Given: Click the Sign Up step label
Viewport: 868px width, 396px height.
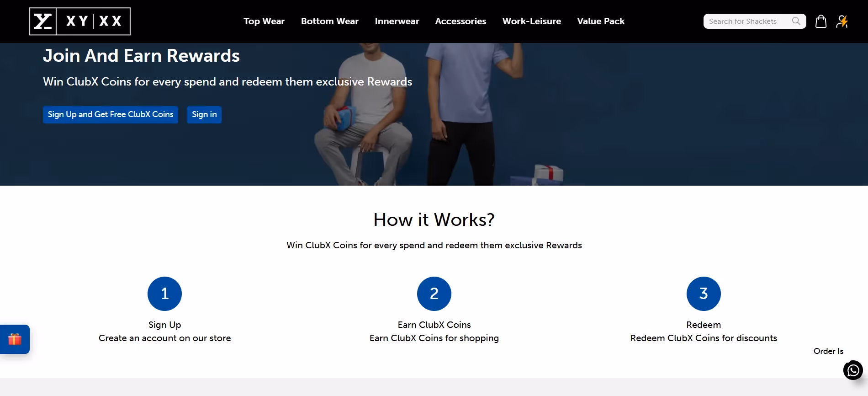Looking at the screenshot, I should coord(164,325).
